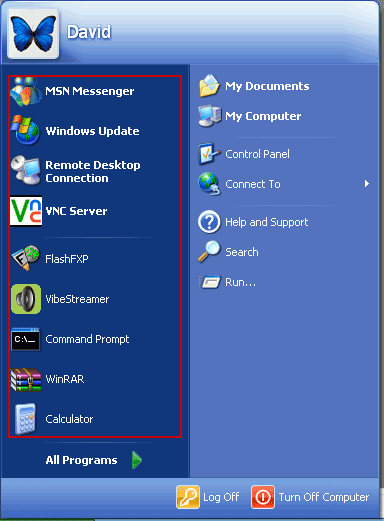This screenshot has width=384, height=521.
Task: Click the FlashFXP text label
Action: click(x=67, y=259)
